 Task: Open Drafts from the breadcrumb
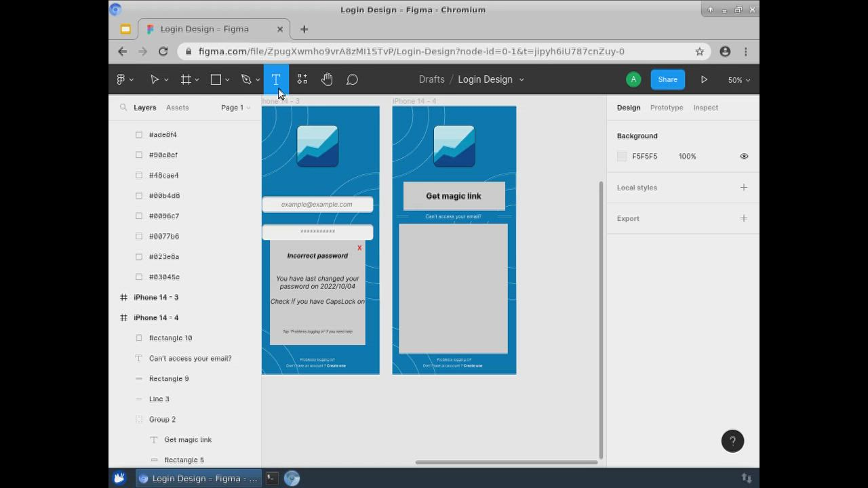click(431, 79)
